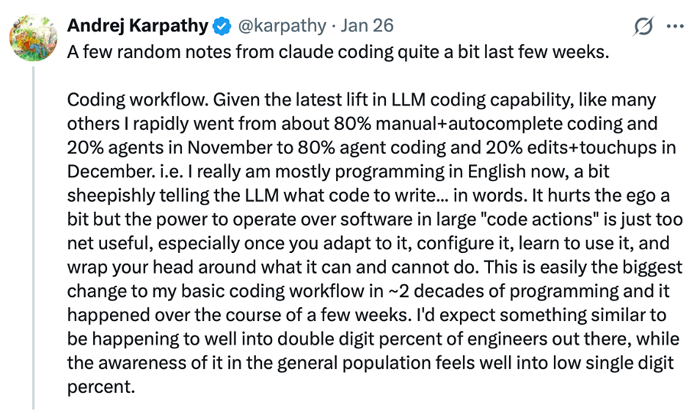
Task: Open the Jan 26 timestamp link
Action: [x=369, y=25]
